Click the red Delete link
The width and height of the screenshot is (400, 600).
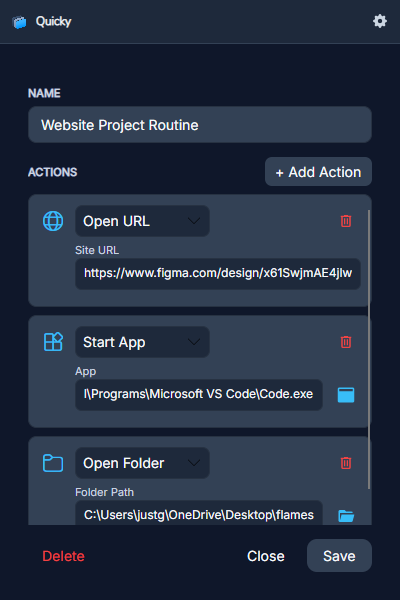pyautogui.click(x=63, y=556)
